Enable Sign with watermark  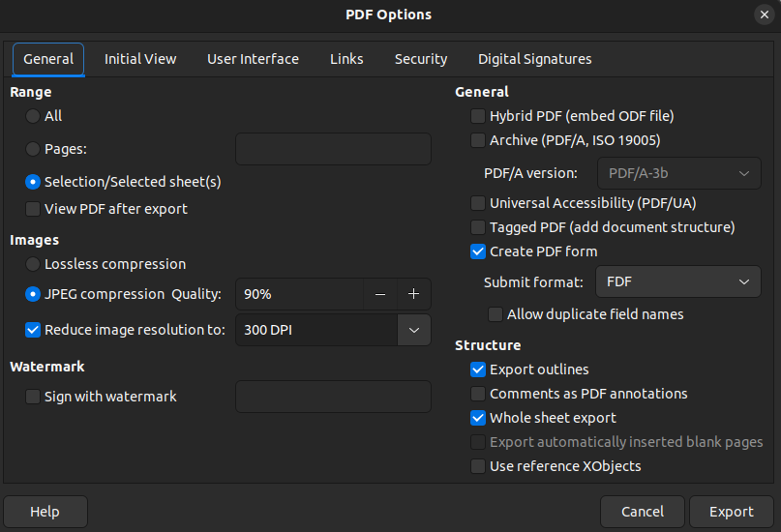(33, 397)
